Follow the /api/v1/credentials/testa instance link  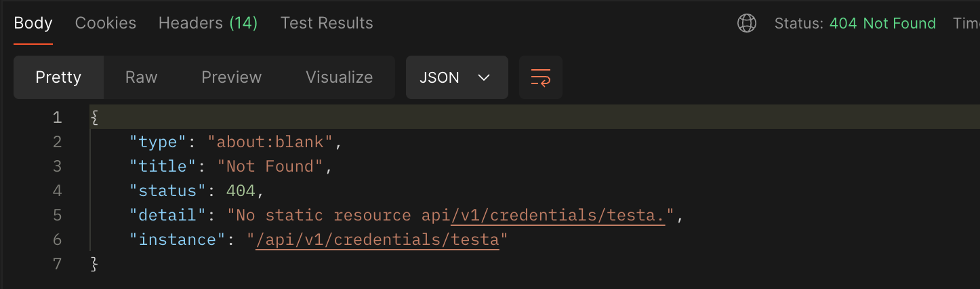[377, 239]
